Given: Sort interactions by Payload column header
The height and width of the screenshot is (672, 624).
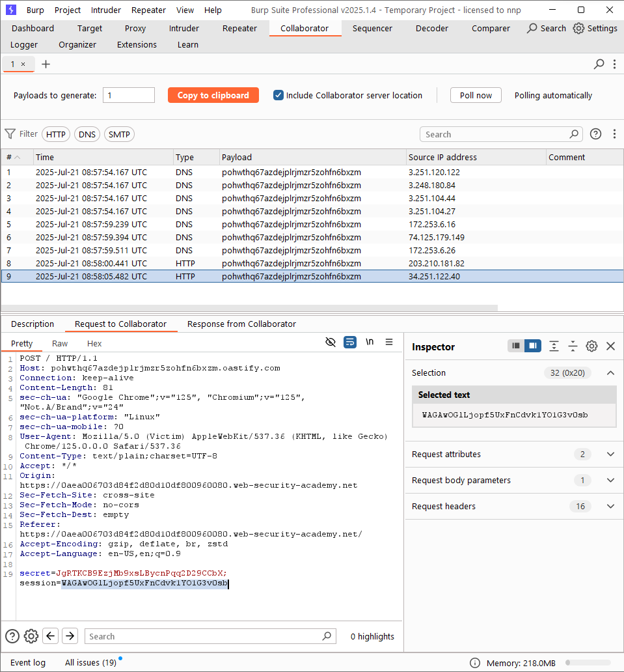Looking at the screenshot, I should [312, 158].
